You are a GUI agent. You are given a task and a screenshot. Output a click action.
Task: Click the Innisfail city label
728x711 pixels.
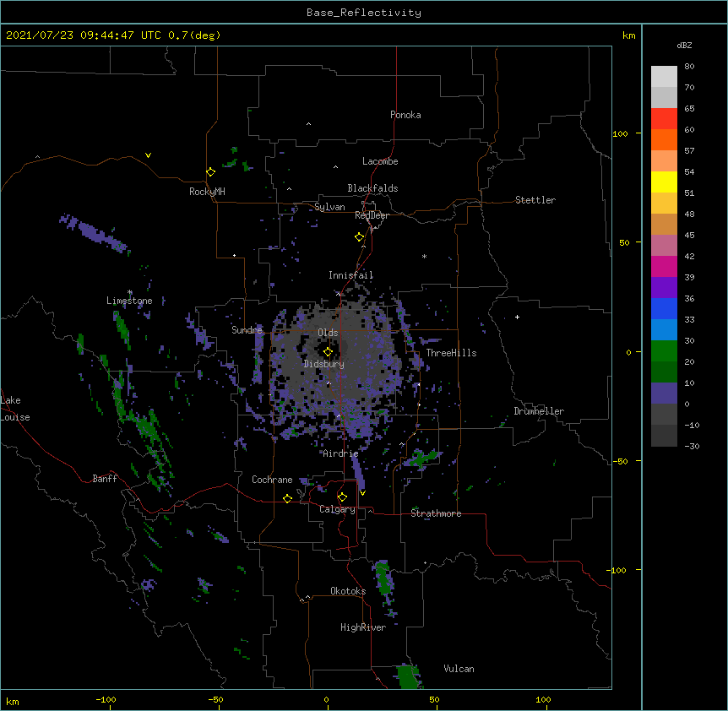[x=350, y=275]
